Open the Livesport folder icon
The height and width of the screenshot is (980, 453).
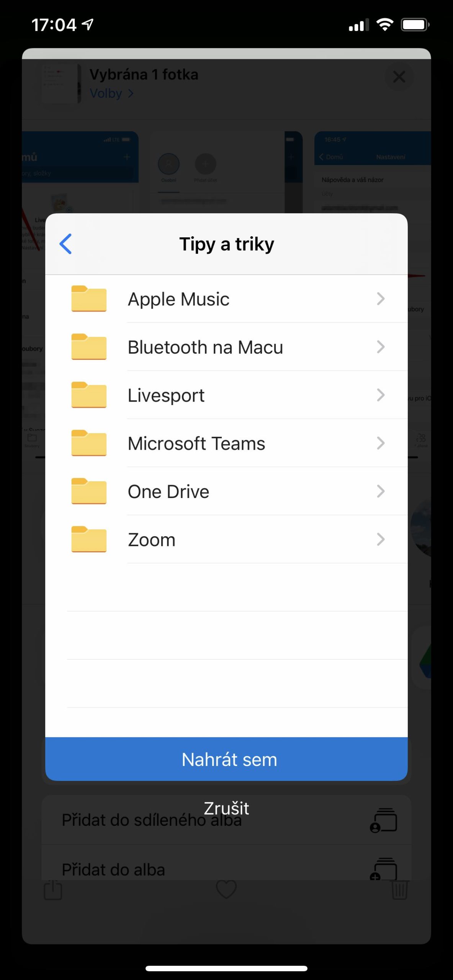click(89, 395)
